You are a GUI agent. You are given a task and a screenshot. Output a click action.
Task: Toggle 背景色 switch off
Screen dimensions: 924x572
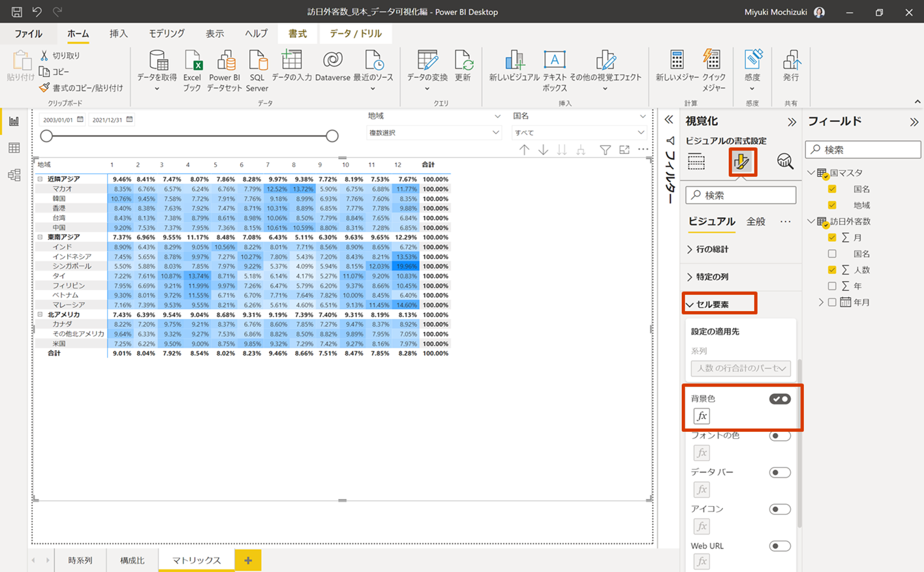[x=780, y=399]
